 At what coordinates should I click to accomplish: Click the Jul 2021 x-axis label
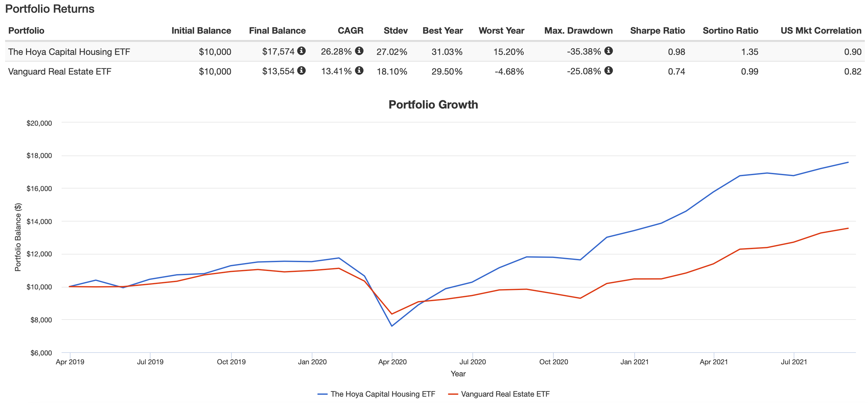click(794, 362)
